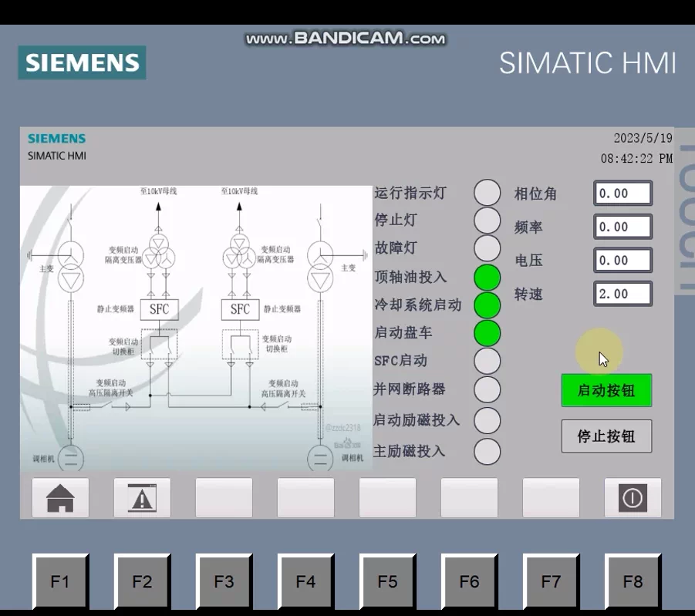Click the 停止灯 indicator lamp
This screenshot has width=695, height=616.
[488, 220]
